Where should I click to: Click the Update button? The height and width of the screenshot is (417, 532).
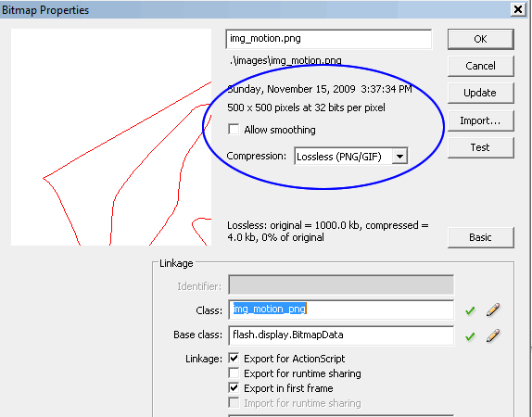(x=480, y=93)
